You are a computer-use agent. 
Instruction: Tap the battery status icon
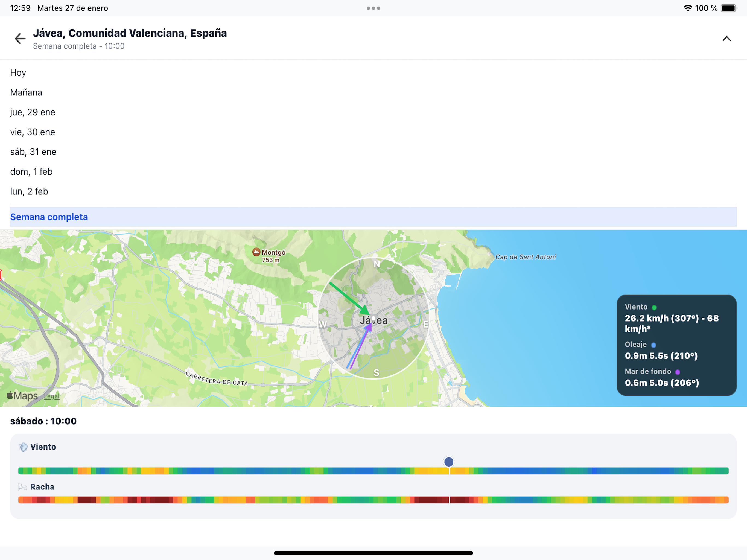point(729,8)
